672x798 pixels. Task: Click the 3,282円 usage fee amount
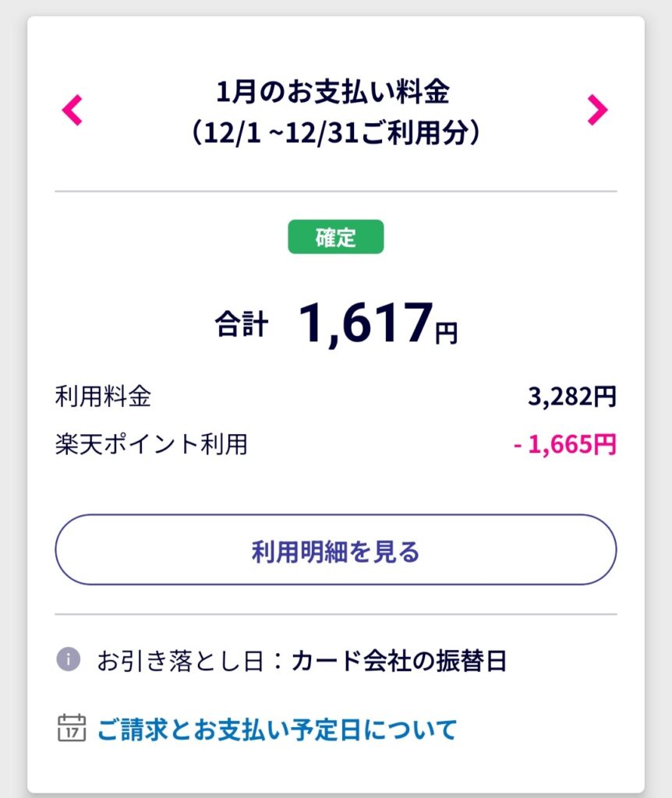pos(571,397)
